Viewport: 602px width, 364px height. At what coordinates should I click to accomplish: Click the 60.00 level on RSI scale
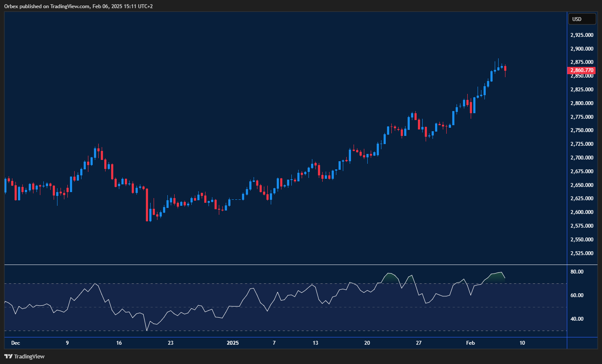pos(577,295)
